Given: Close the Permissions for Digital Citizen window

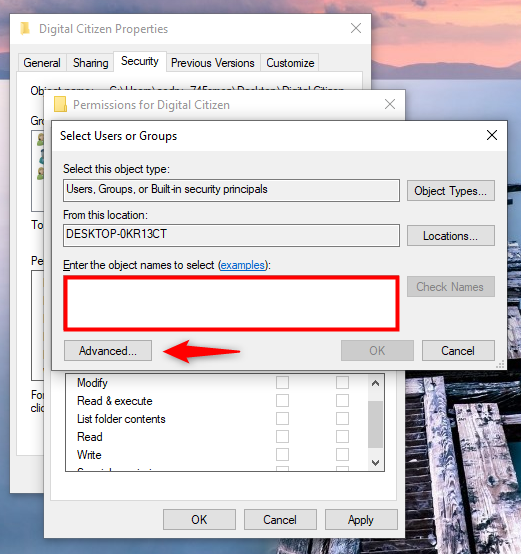Looking at the screenshot, I should pyautogui.click(x=390, y=104).
